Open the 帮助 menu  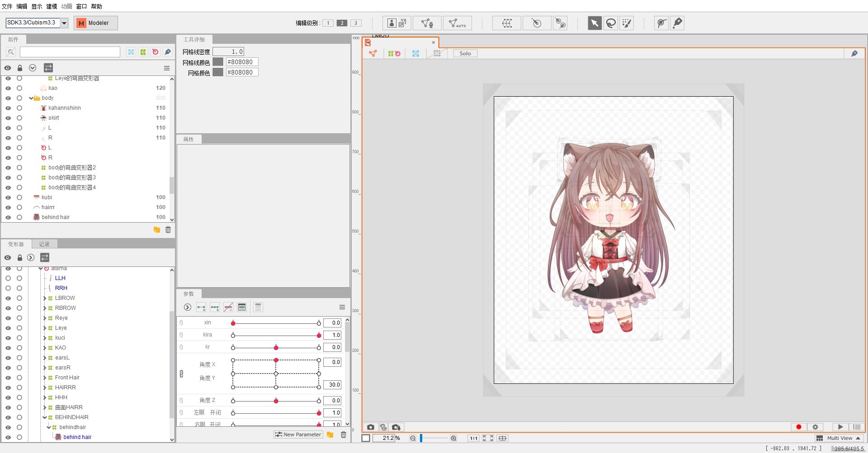(96, 6)
